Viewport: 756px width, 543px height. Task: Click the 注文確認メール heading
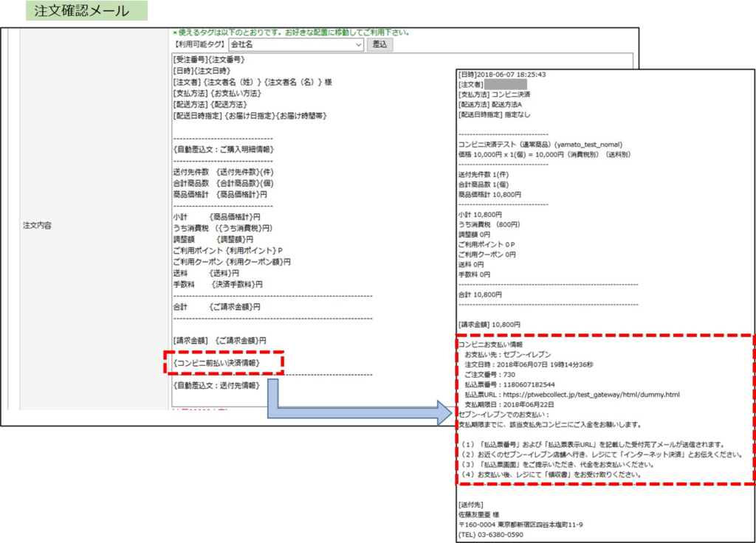(82, 10)
